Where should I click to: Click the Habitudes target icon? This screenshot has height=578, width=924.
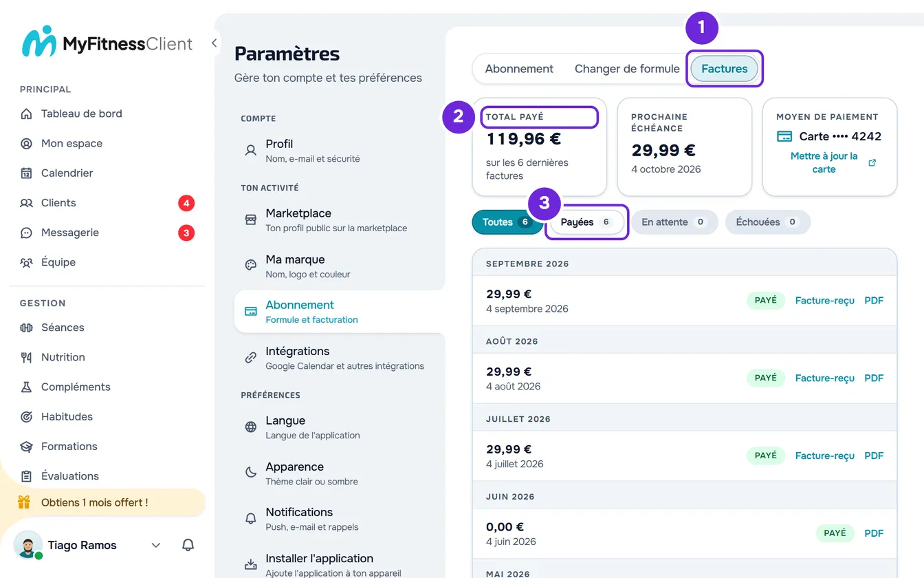[x=26, y=416]
